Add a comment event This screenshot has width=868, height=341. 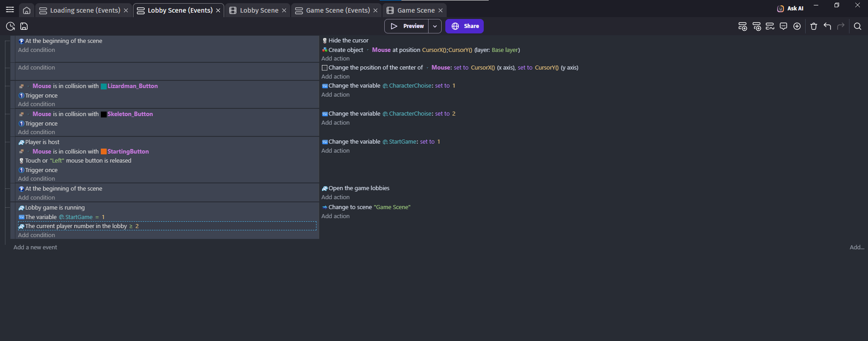(x=783, y=26)
